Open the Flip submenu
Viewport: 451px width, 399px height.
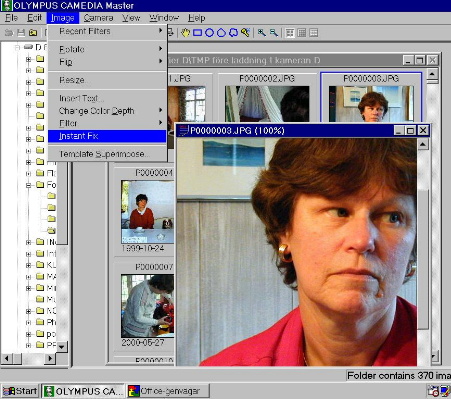[107, 62]
